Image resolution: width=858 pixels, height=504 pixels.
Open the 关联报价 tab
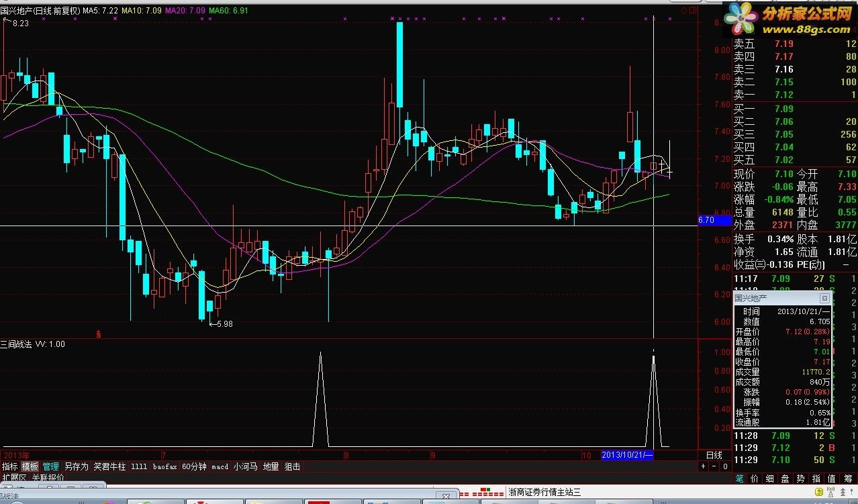tap(48, 478)
